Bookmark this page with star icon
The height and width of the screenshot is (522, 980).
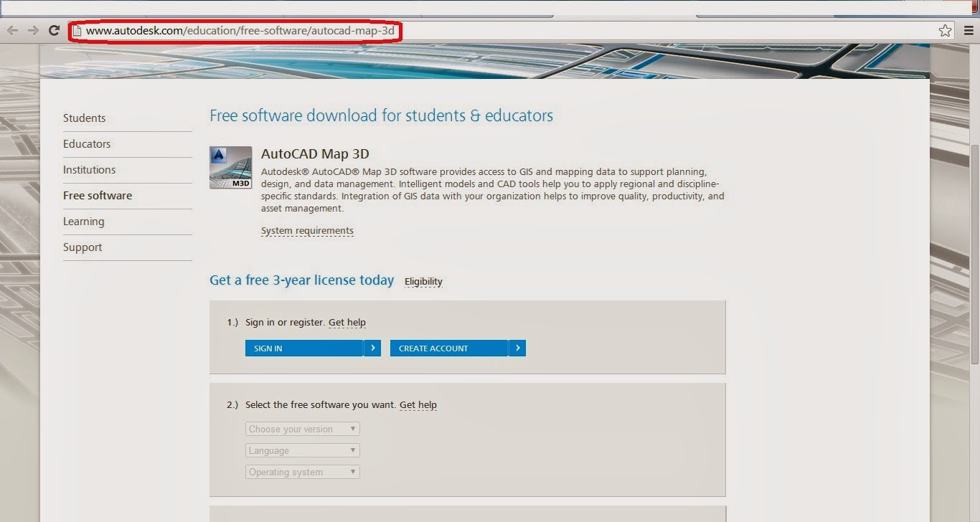(946, 30)
